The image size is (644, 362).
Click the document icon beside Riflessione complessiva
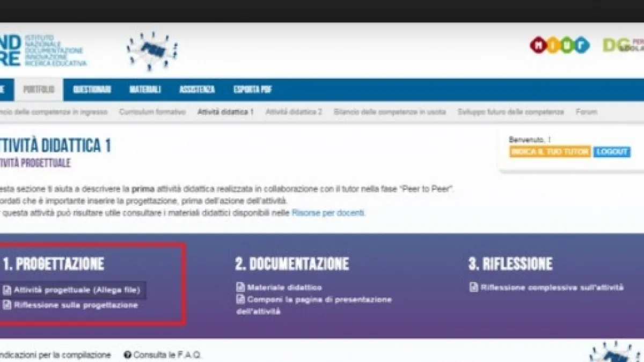[x=474, y=287]
